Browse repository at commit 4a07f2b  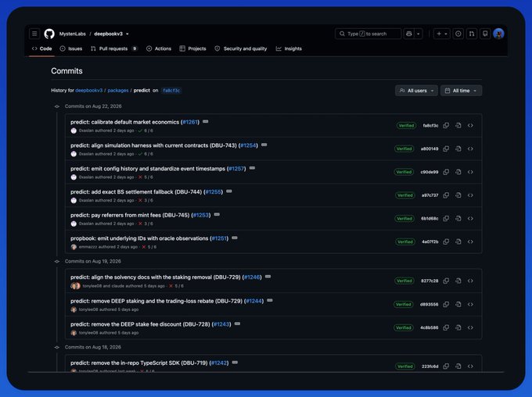(470, 241)
